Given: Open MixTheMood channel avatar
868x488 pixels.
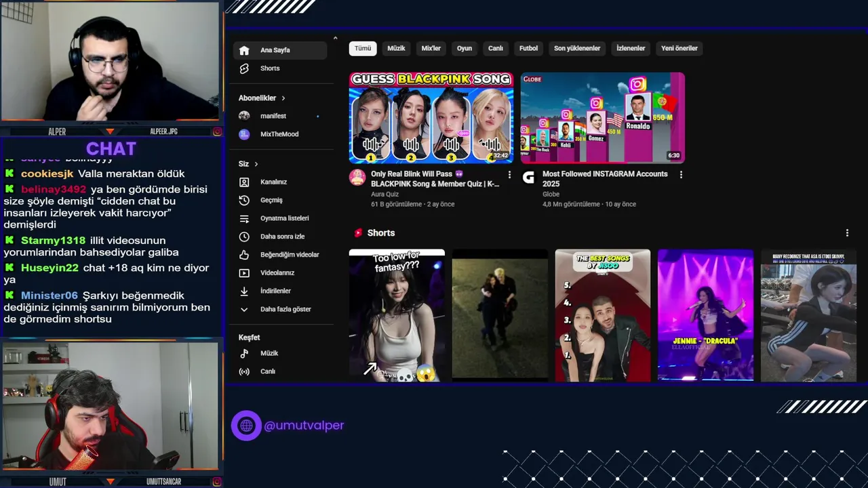Looking at the screenshot, I should coord(244,134).
